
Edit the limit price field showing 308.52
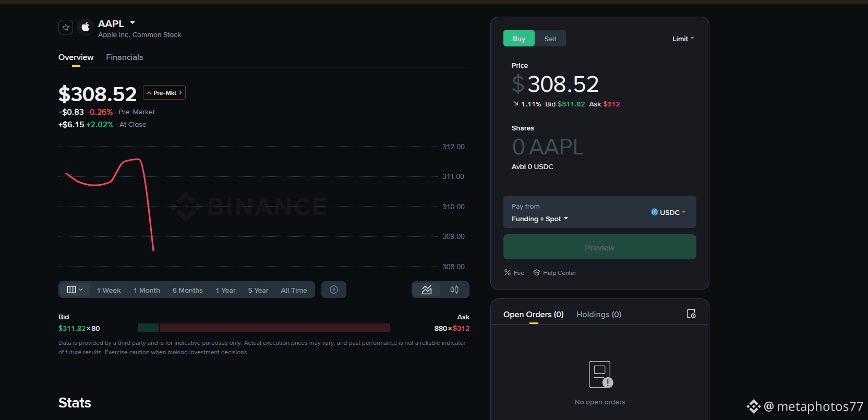click(x=563, y=84)
